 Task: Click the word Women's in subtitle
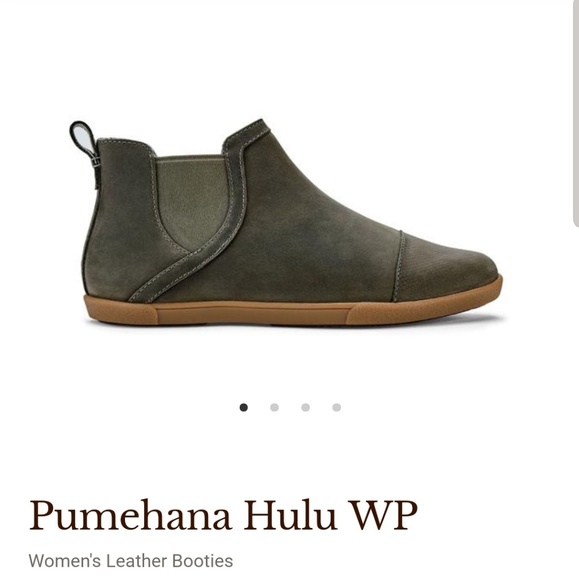[65, 561]
